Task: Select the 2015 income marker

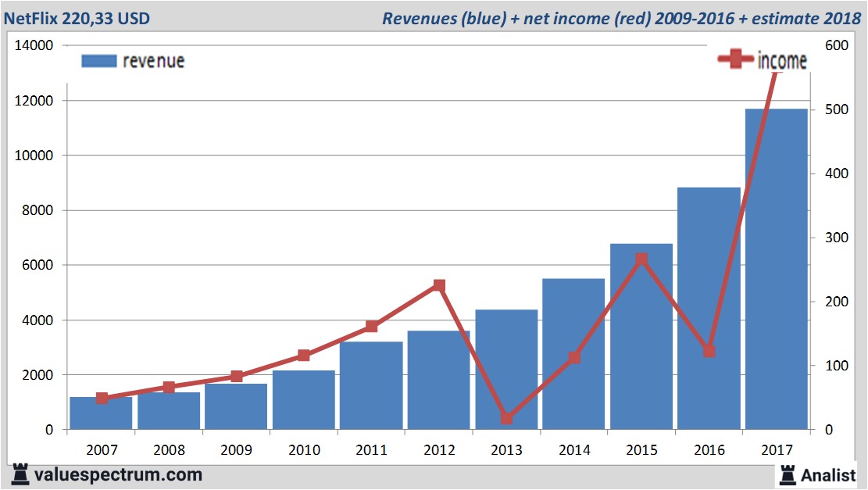Action: click(641, 259)
